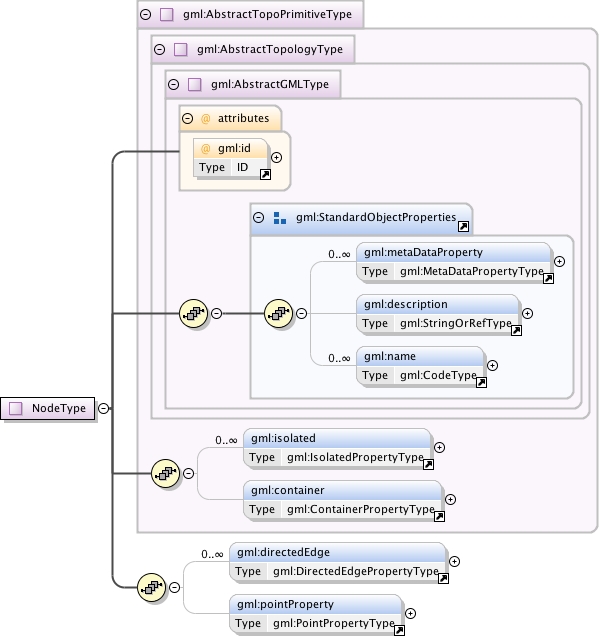Viewport: 599px width, 638px height.
Task: Collapse the gml:StandardObjectProperties group
Action: coord(258,217)
